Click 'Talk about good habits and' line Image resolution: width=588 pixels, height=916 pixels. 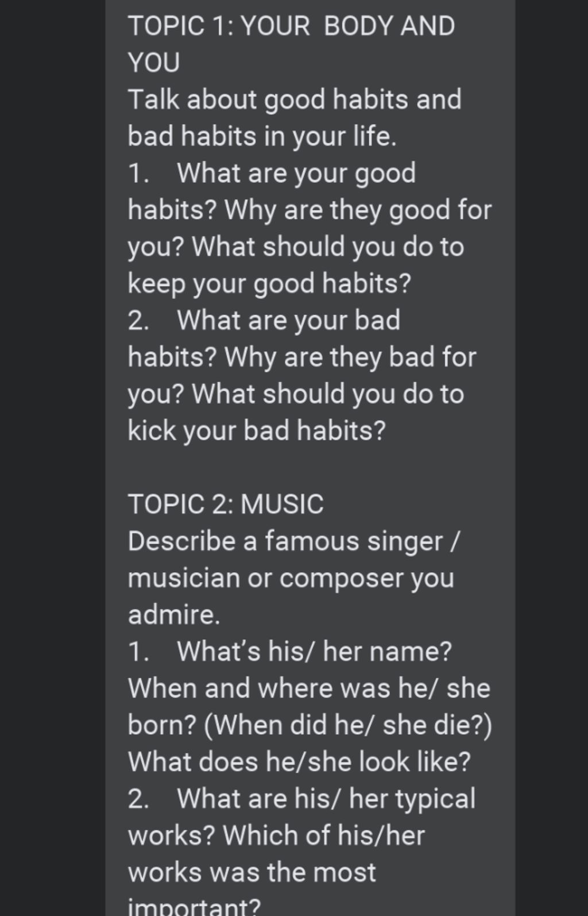point(295,100)
